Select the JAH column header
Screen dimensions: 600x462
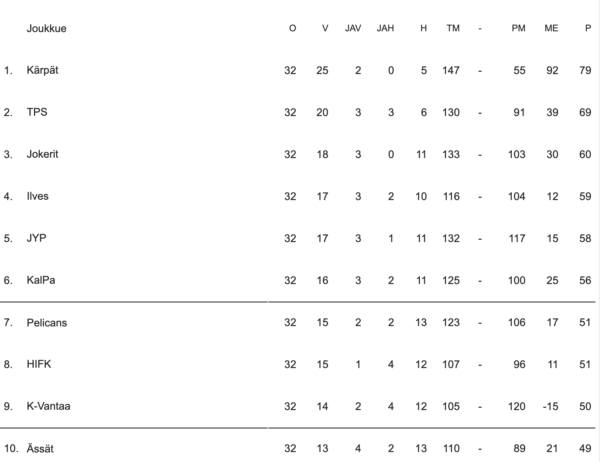[x=386, y=28]
